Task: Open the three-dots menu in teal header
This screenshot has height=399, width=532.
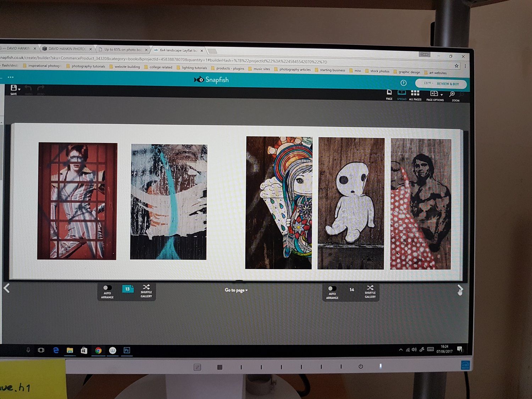Action: [x=11, y=77]
